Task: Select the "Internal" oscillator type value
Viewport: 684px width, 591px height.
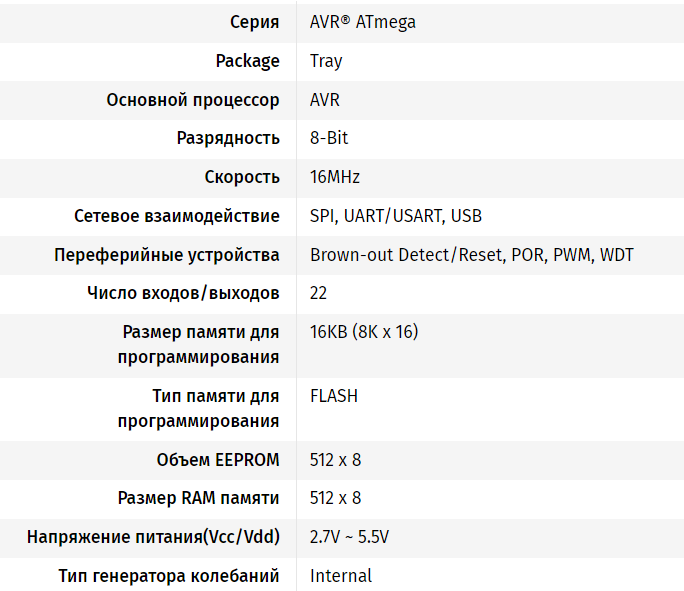Action: pyautogui.click(x=341, y=576)
